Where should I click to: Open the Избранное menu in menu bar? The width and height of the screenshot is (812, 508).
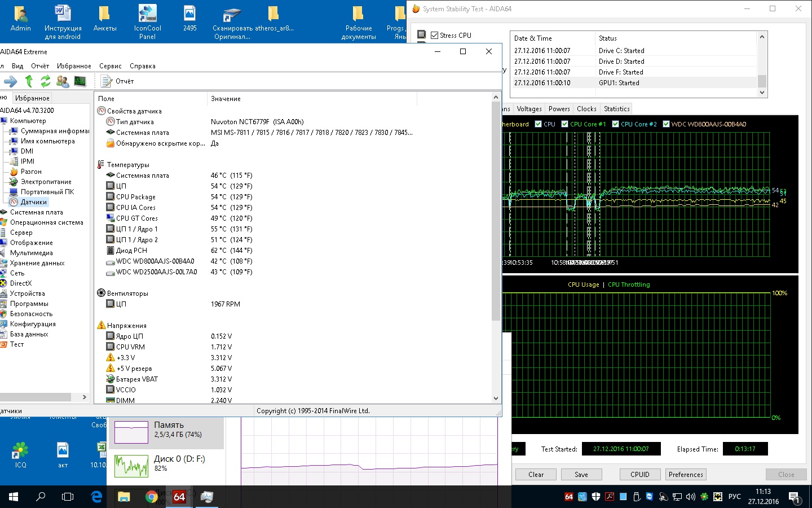[74, 66]
